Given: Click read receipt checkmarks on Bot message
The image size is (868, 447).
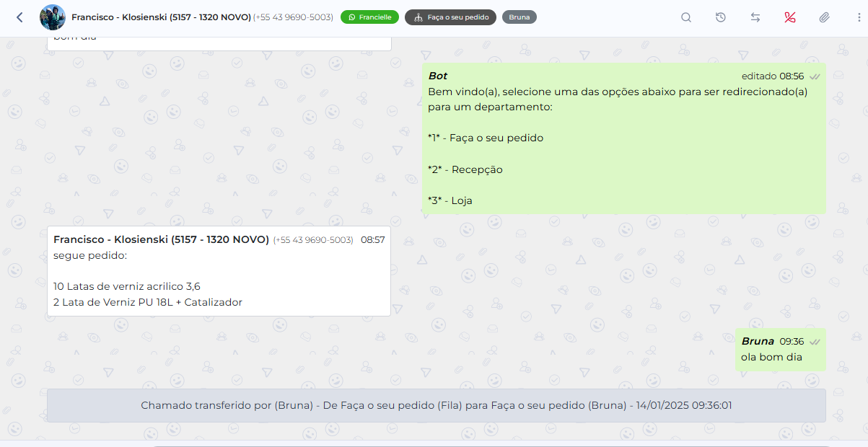Looking at the screenshot, I should (x=815, y=76).
